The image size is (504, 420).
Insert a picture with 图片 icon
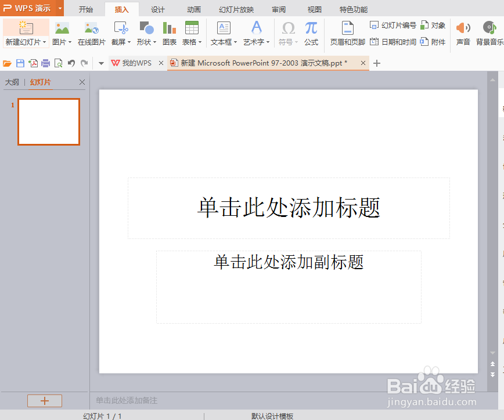(62, 28)
